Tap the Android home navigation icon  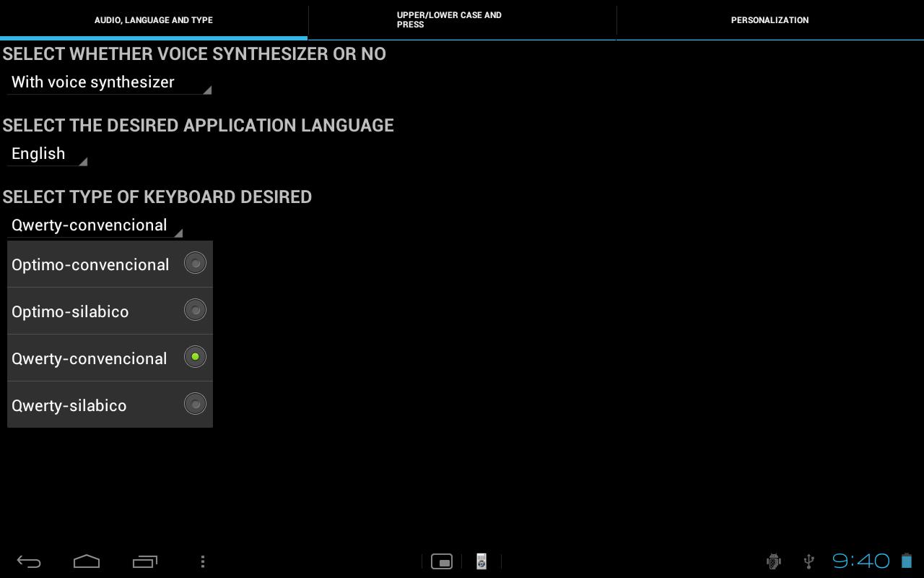click(x=87, y=561)
